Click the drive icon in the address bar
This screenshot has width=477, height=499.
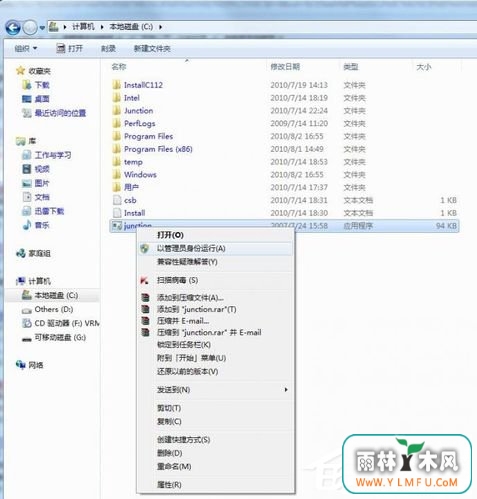54,27
